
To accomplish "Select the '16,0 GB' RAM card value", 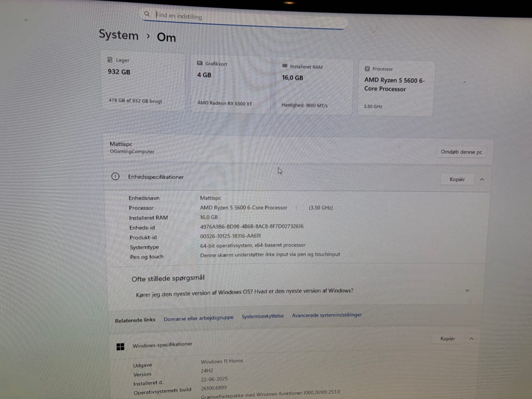I will click(x=293, y=78).
